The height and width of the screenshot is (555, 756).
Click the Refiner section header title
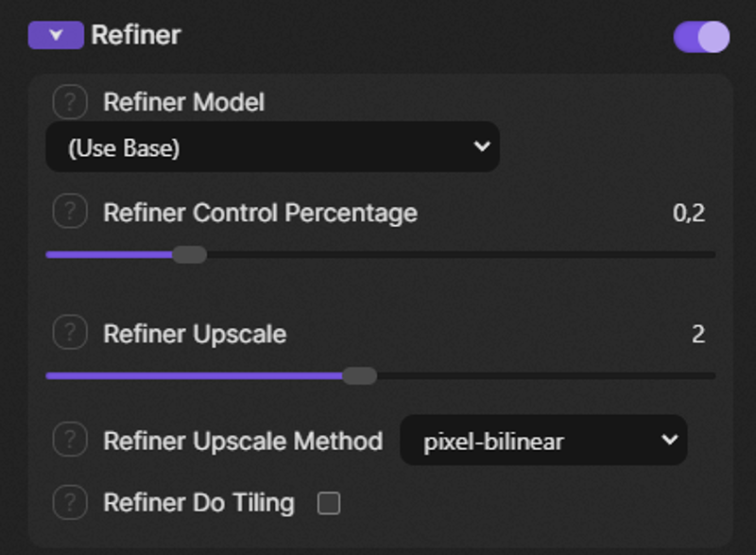coord(136,36)
